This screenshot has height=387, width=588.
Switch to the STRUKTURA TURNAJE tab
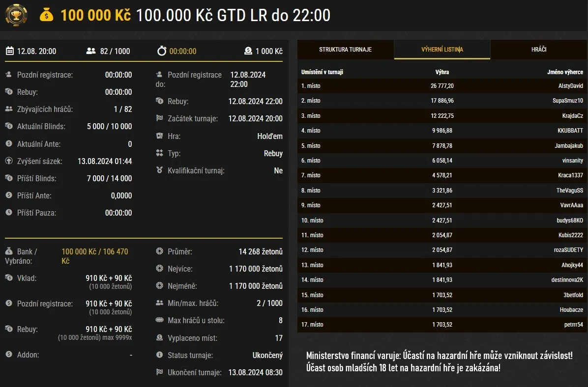pyautogui.click(x=345, y=49)
